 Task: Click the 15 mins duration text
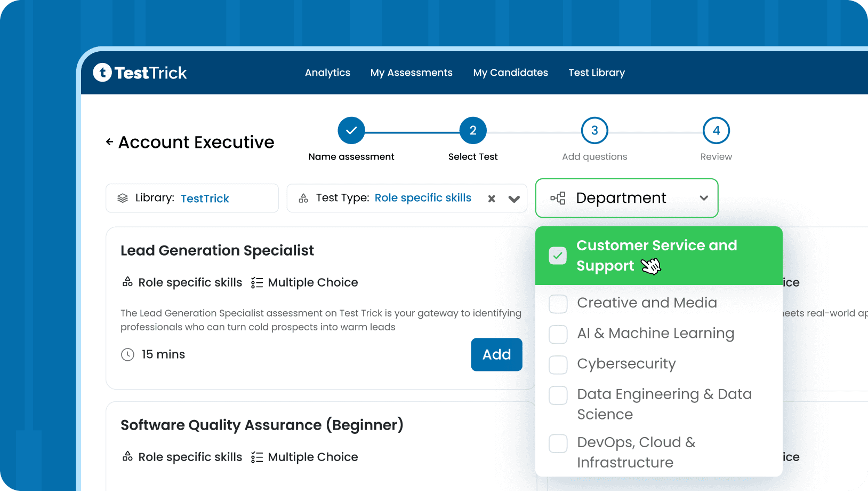[163, 354]
